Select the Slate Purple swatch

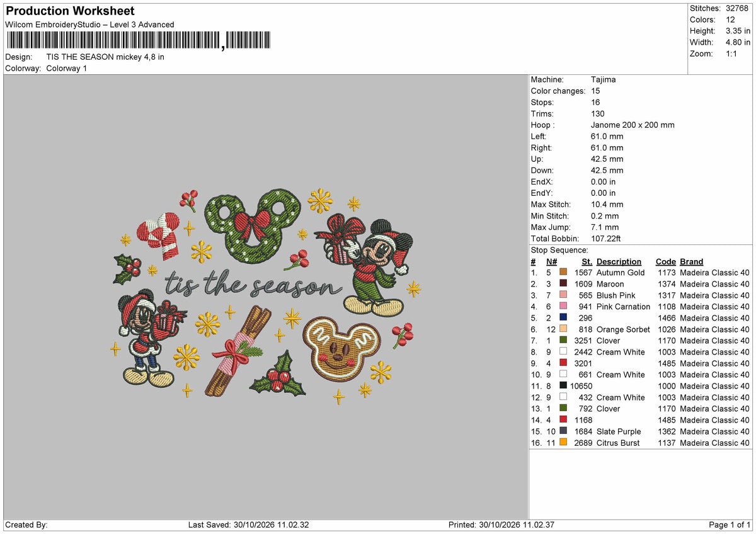[x=563, y=431]
